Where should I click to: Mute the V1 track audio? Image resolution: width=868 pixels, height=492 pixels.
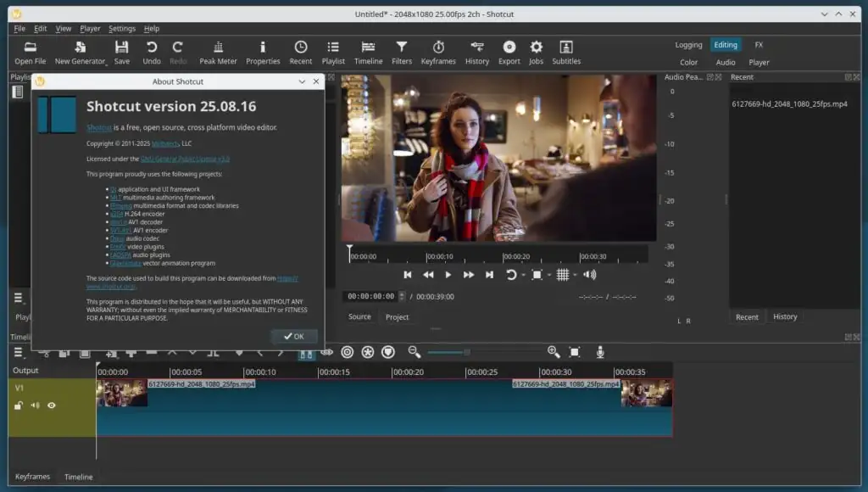pyautogui.click(x=35, y=405)
